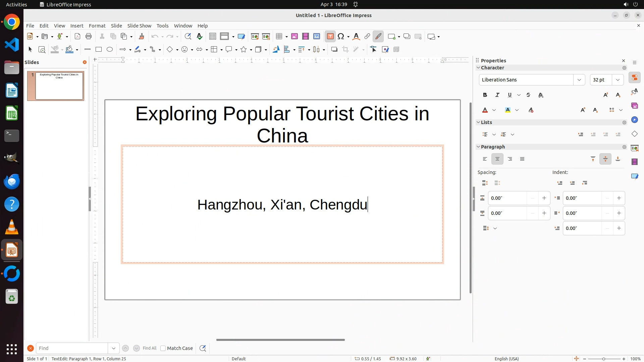Select the Ellipse drawing tool
Viewport: 644px width, 362px height.
110,50
